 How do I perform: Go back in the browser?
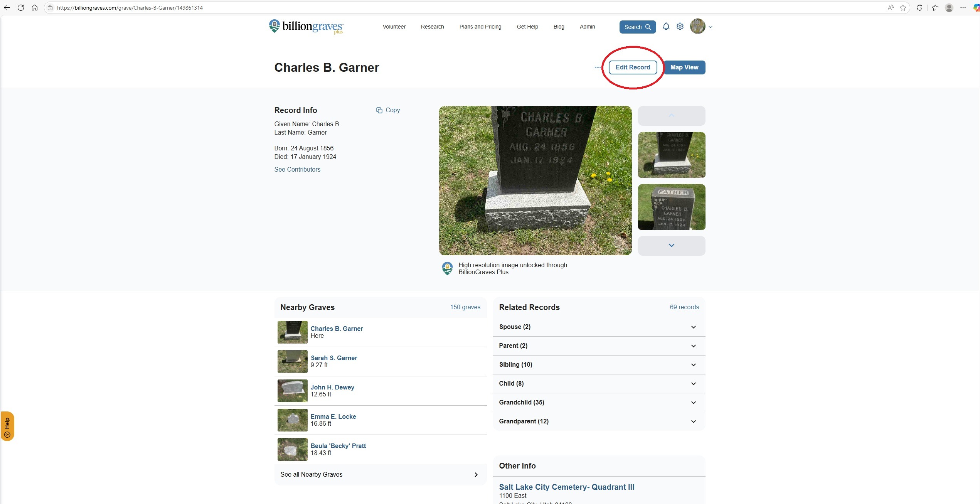(7, 8)
